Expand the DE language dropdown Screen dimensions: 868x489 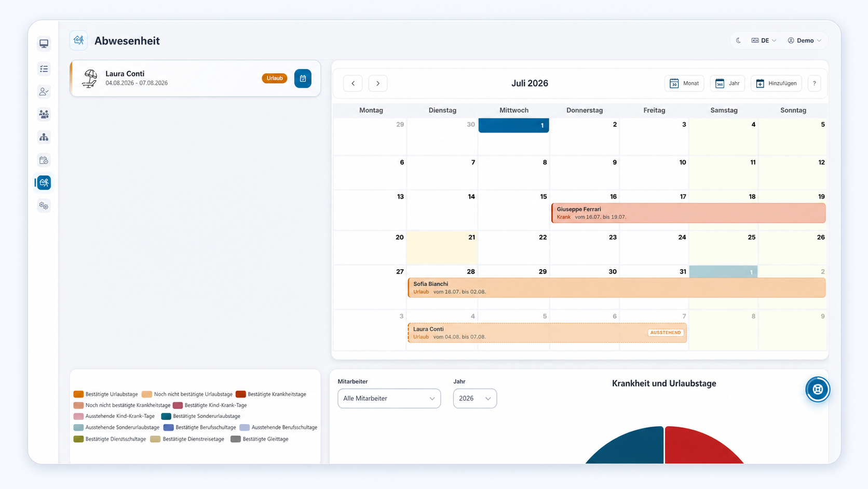(x=764, y=41)
